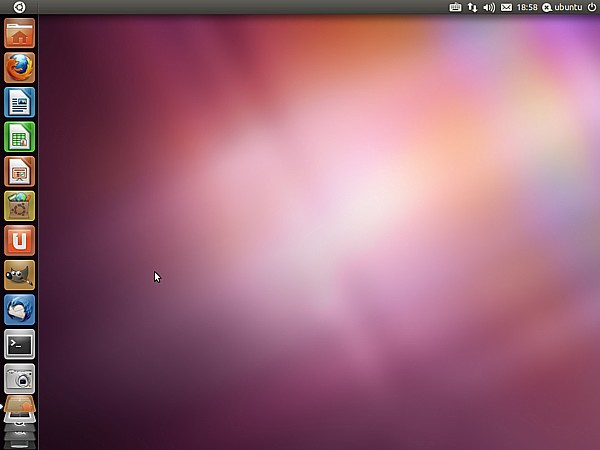Launch the screenshot camera icon

(x=20, y=379)
